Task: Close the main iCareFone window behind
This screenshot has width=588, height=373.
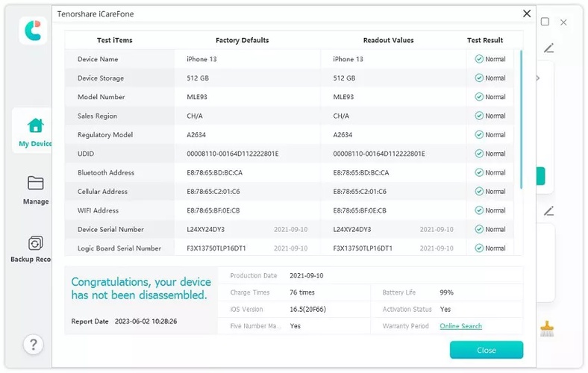Action: tap(563, 22)
